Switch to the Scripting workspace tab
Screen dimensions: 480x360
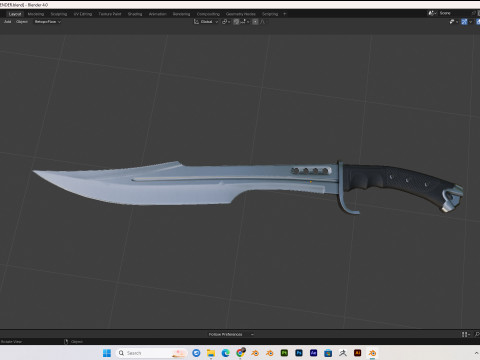click(x=270, y=14)
